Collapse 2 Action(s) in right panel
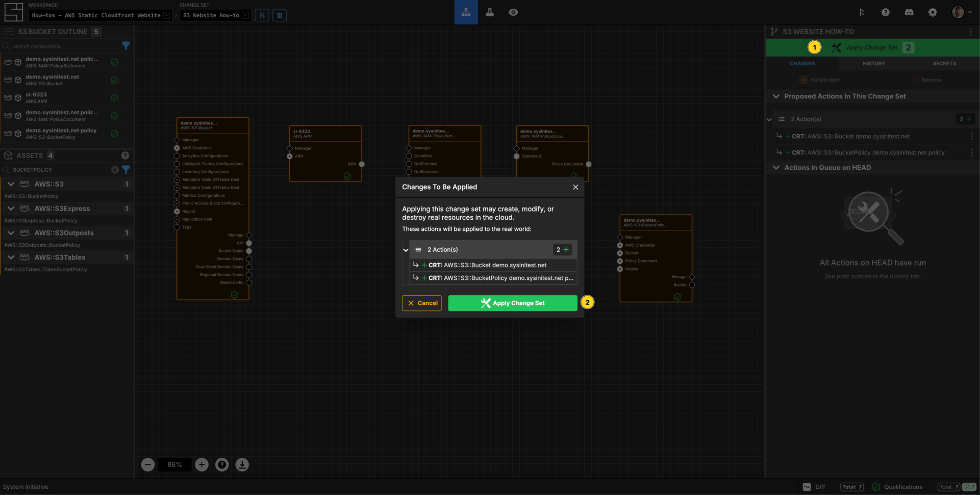Screen dimensions: 980x495 (x=769, y=119)
